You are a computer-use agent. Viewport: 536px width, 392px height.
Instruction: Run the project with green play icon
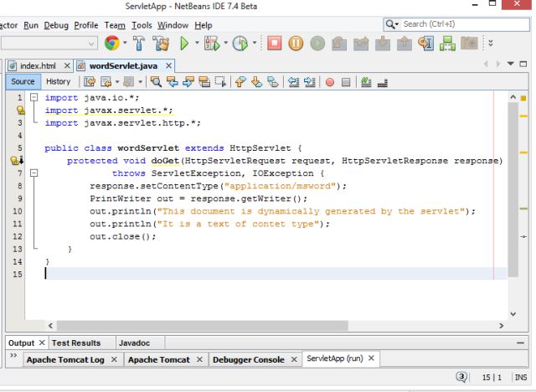(x=183, y=43)
